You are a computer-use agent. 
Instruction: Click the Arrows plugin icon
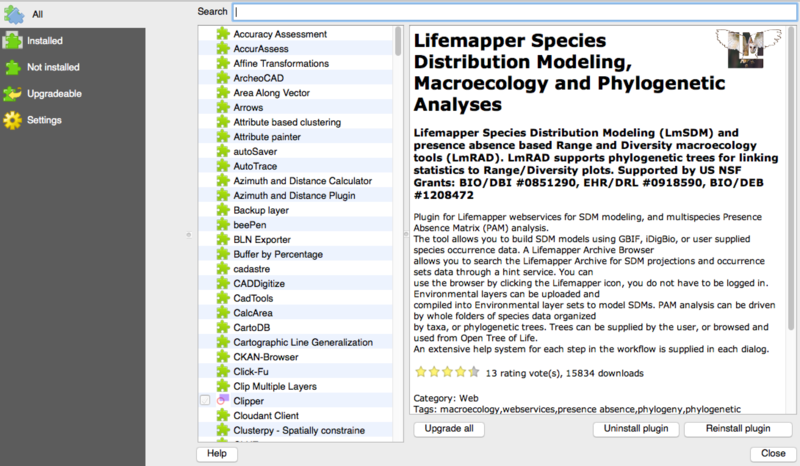pos(223,108)
